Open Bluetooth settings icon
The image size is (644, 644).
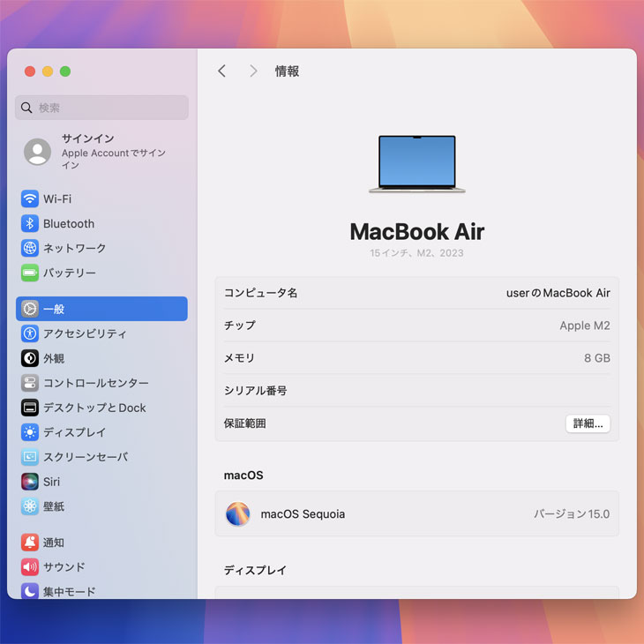click(x=30, y=224)
